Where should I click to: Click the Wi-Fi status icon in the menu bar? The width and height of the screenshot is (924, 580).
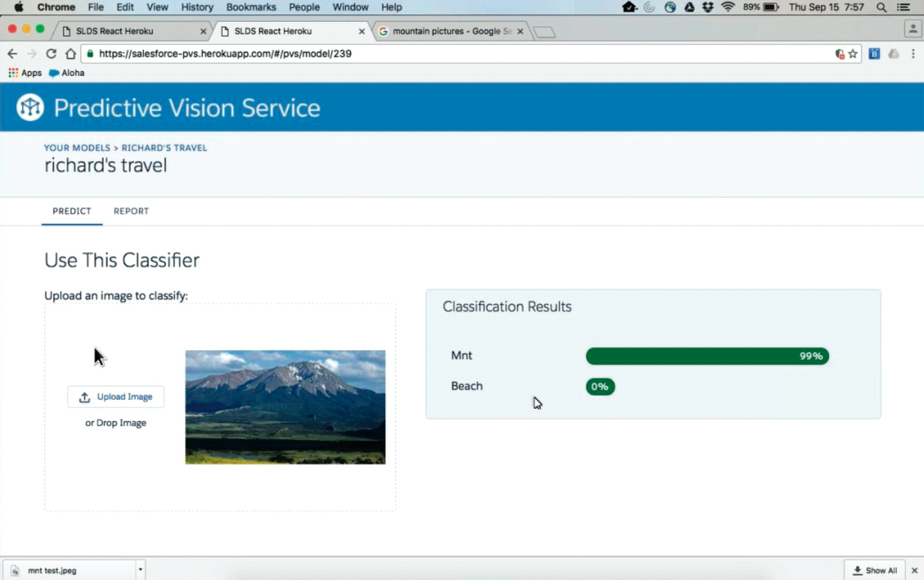(x=728, y=8)
